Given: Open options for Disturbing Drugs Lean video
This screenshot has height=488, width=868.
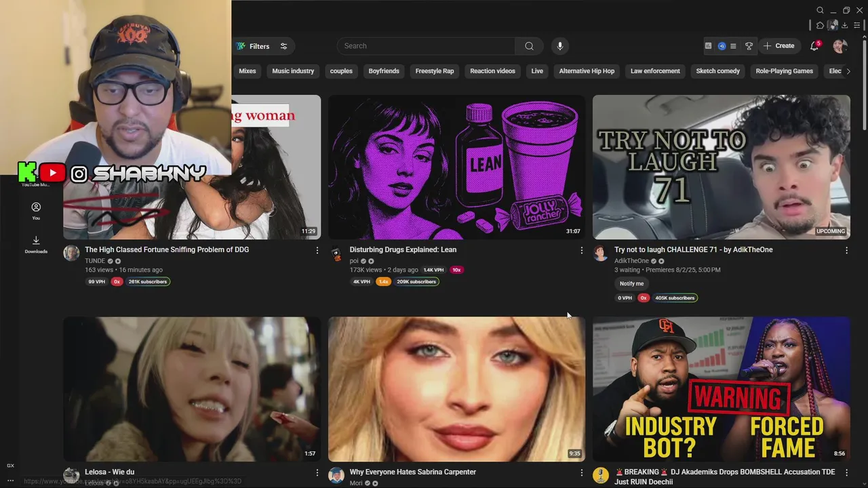Looking at the screenshot, I should 581,250.
